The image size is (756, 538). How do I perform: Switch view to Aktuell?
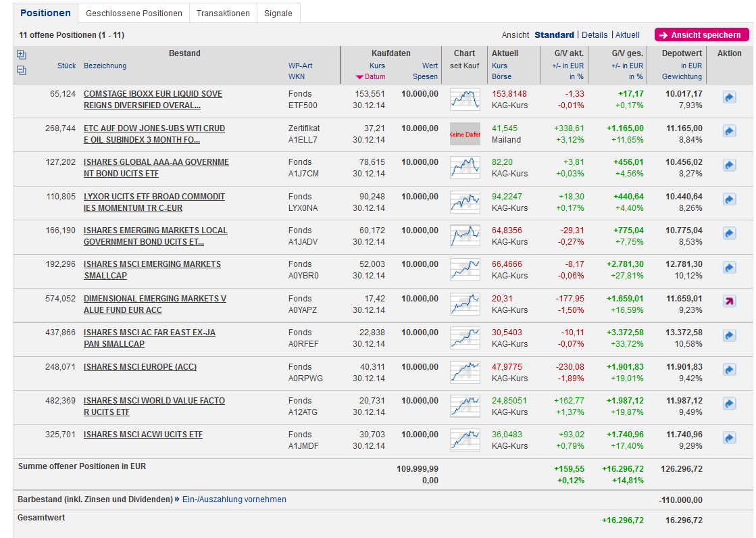click(x=627, y=35)
